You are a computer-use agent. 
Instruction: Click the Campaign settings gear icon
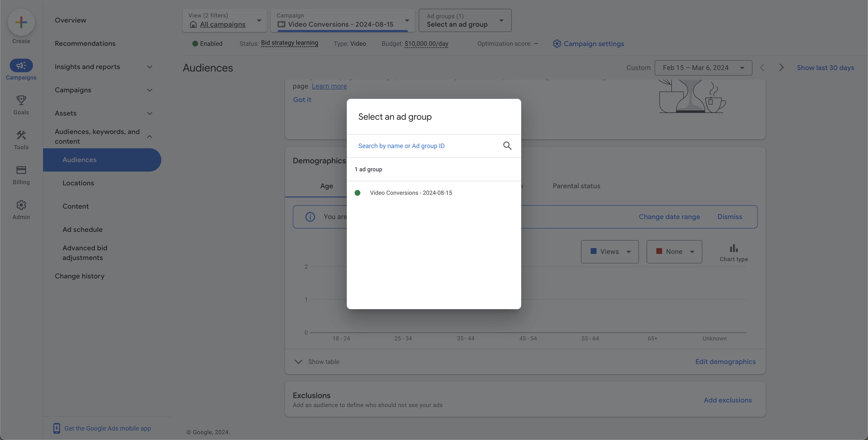557,44
